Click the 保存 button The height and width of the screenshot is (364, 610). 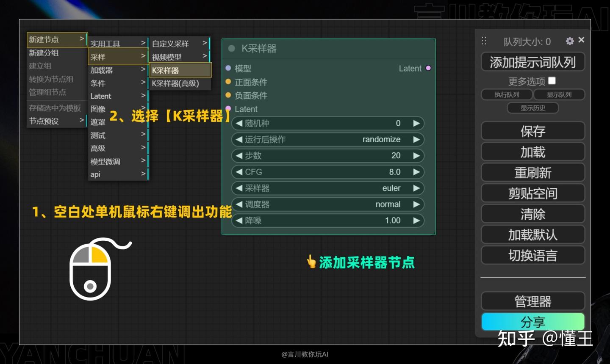click(x=533, y=131)
